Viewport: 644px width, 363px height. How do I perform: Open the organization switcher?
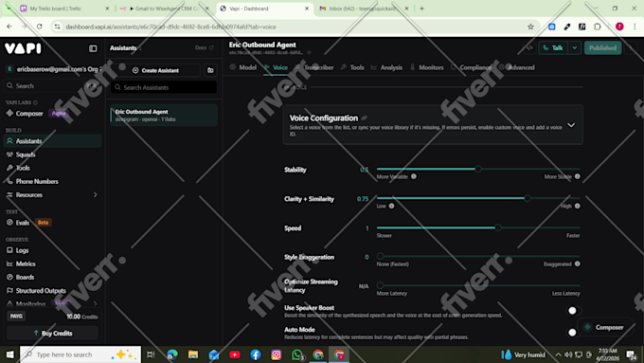coord(53,69)
